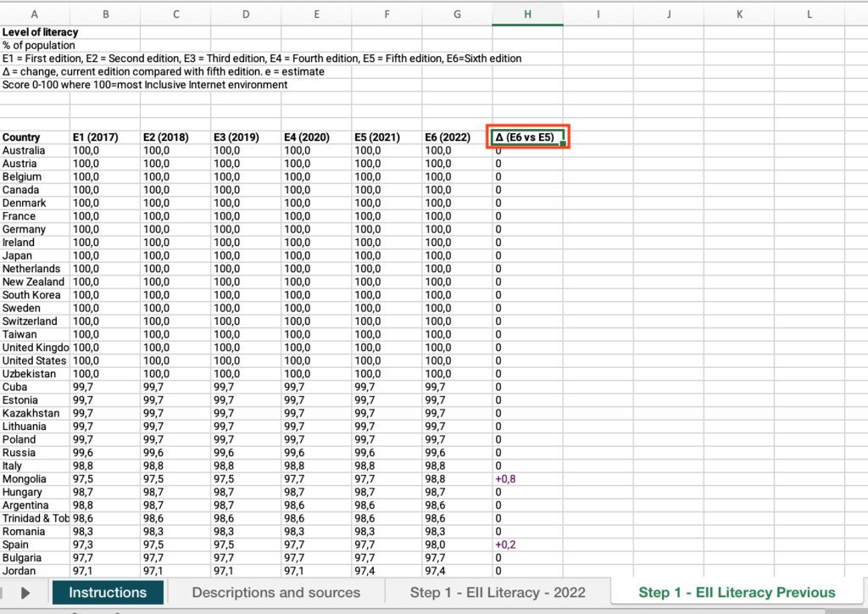868x614 pixels.
Task: Select Step 1 - EII Literacy Previous tab
Action: tap(737, 592)
